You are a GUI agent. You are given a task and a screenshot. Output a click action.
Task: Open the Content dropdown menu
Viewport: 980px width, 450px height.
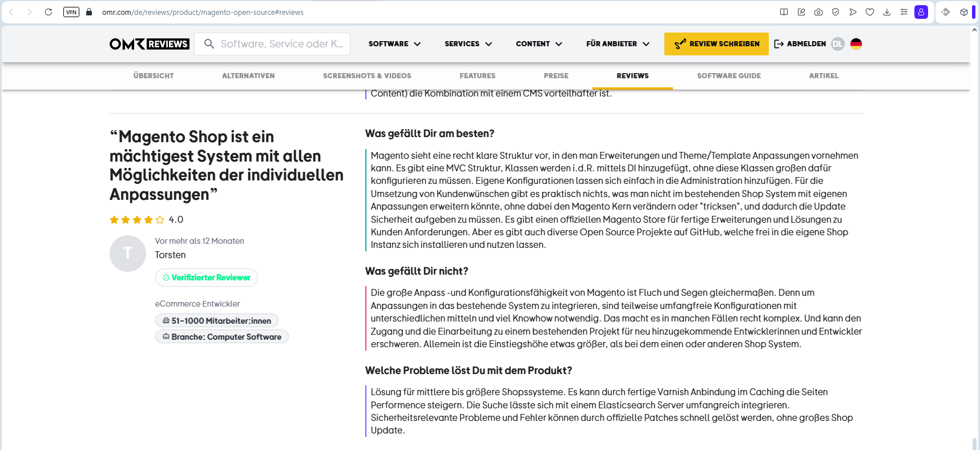[x=539, y=44]
